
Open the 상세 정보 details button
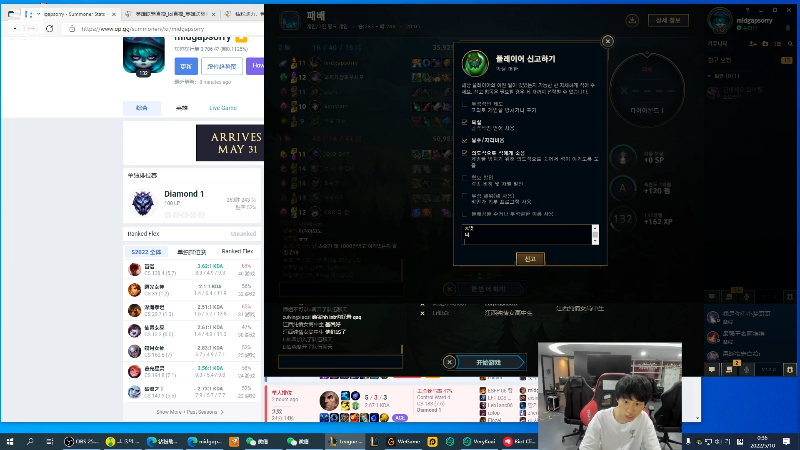click(x=668, y=20)
